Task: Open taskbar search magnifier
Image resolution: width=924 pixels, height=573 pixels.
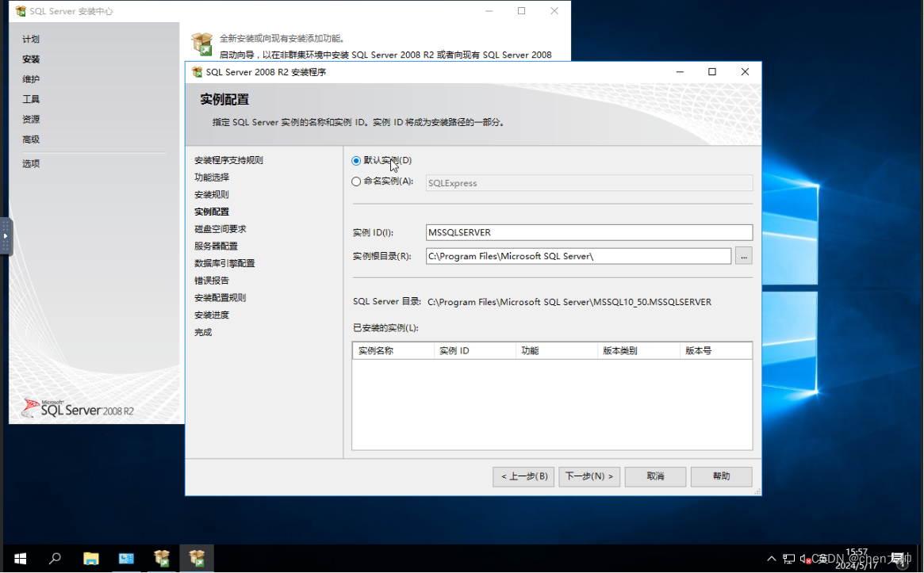Action: coord(55,558)
